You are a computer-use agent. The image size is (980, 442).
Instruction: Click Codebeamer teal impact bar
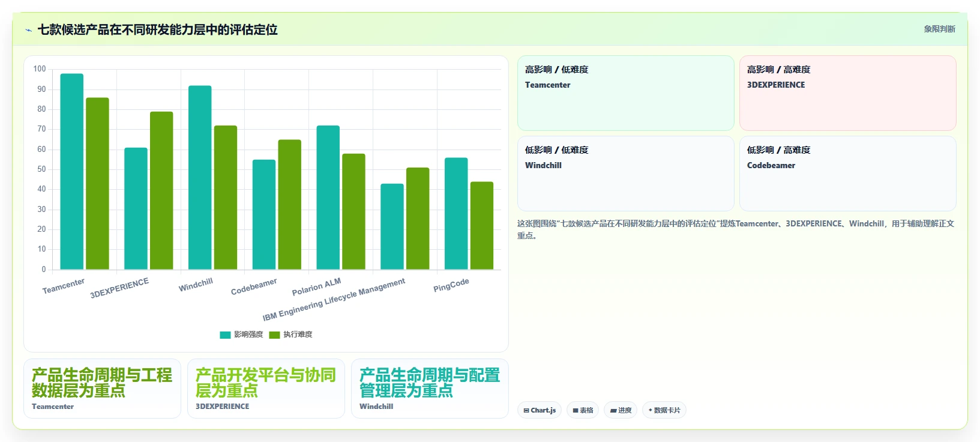click(264, 215)
